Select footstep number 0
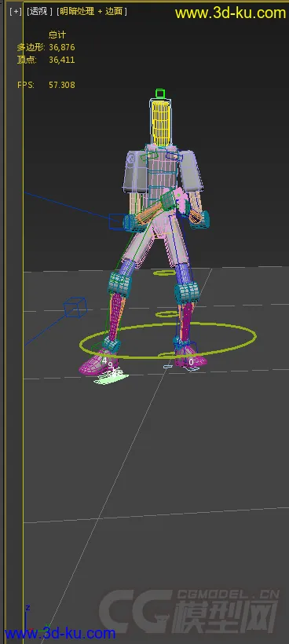Screen dimensions: 289x644 point(191,362)
